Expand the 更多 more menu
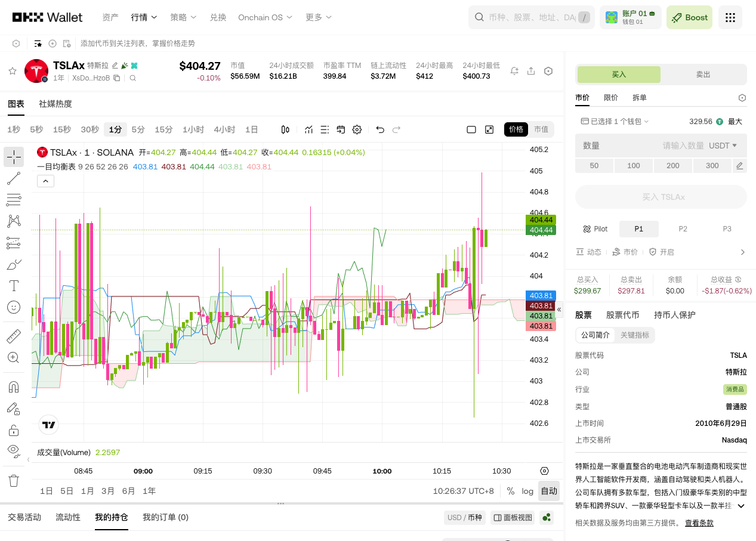 [x=319, y=17]
